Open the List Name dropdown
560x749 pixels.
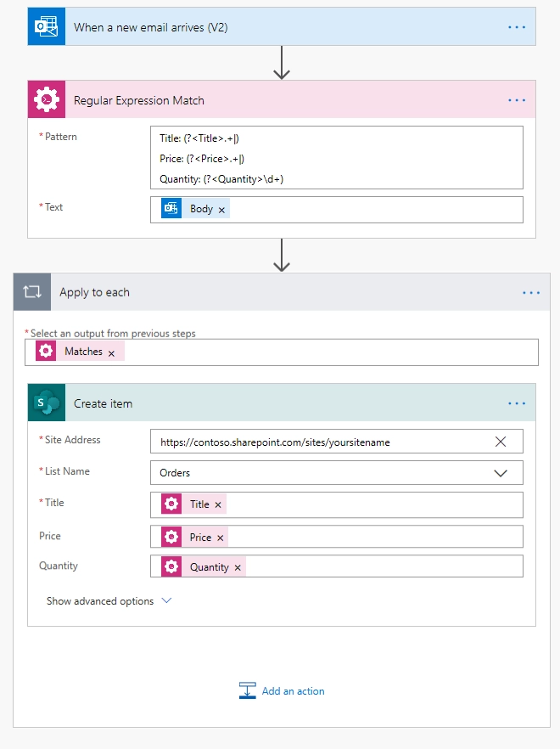pyautogui.click(x=501, y=473)
